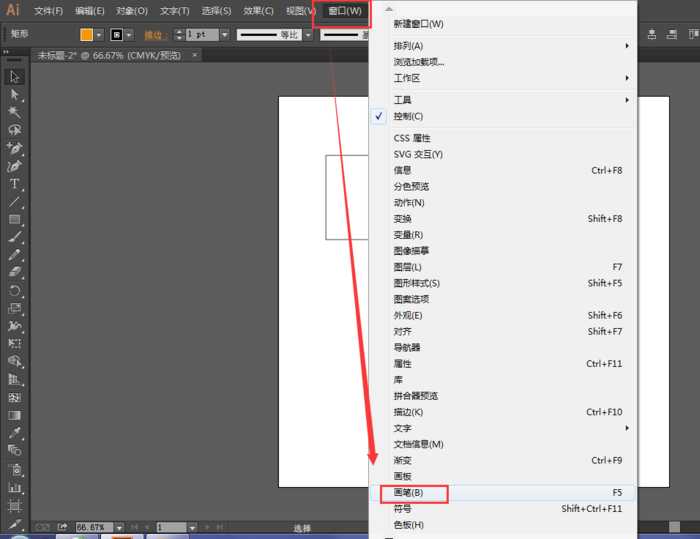This screenshot has height=539, width=700.
Task: Click the orange fill color swatch
Action: coord(87,34)
